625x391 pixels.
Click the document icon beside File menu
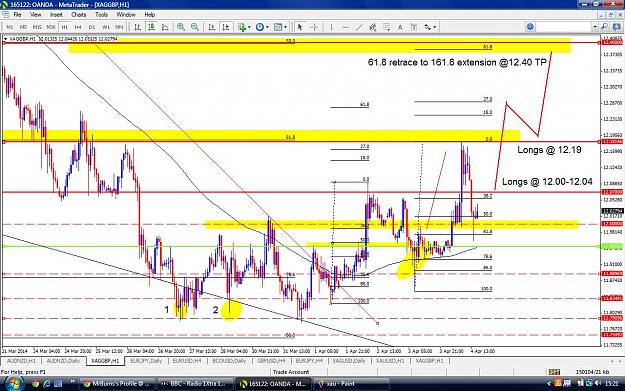point(6,14)
